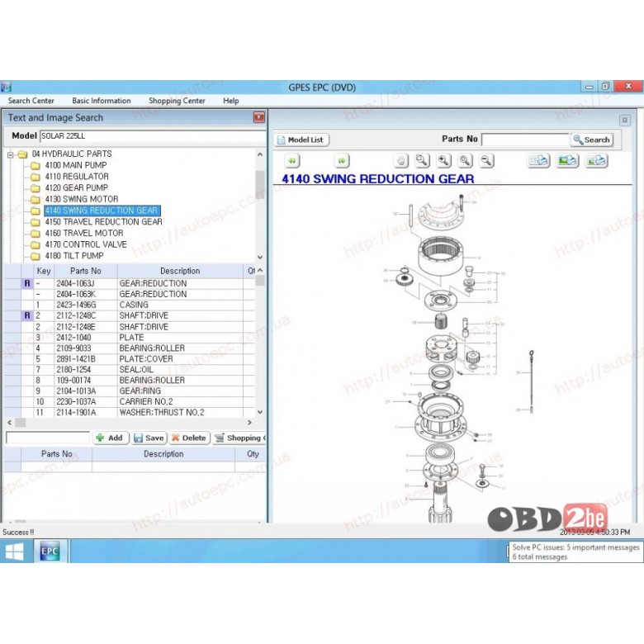The width and height of the screenshot is (644, 644).
Task: Open the Solve PC issues notification
Action: click(575, 552)
